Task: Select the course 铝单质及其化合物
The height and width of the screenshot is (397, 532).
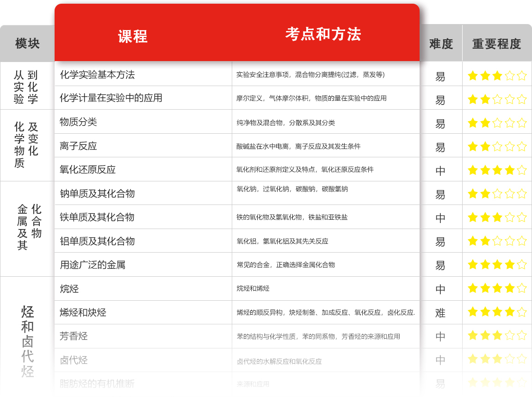Action: coord(97,241)
